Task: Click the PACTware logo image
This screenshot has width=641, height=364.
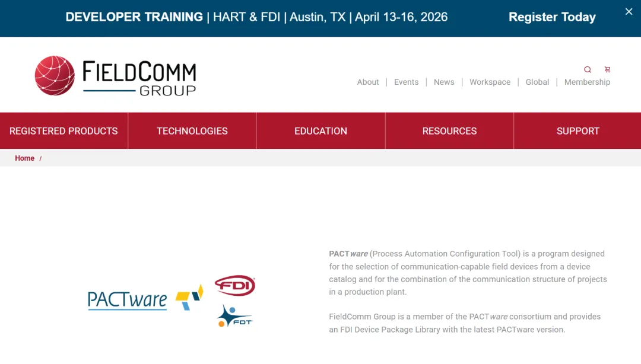Action: (145, 299)
